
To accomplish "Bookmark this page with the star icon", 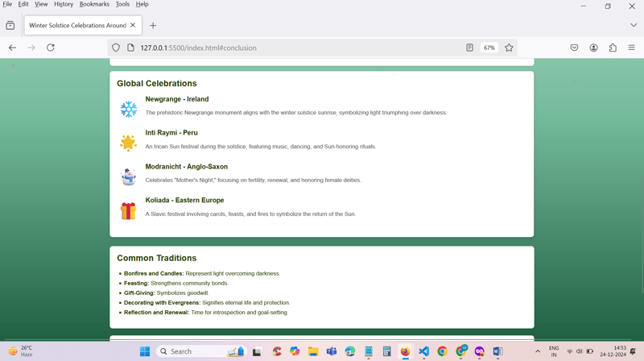I will (509, 48).
